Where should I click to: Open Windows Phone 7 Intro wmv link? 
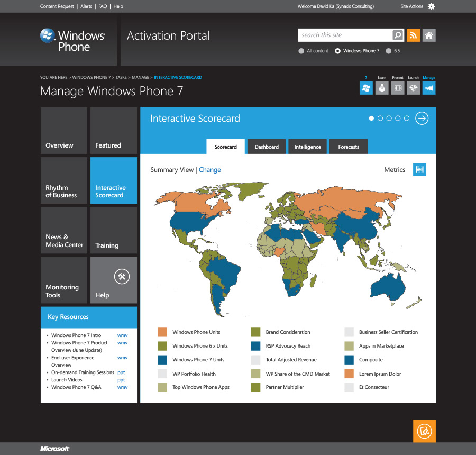pyautogui.click(x=122, y=335)
